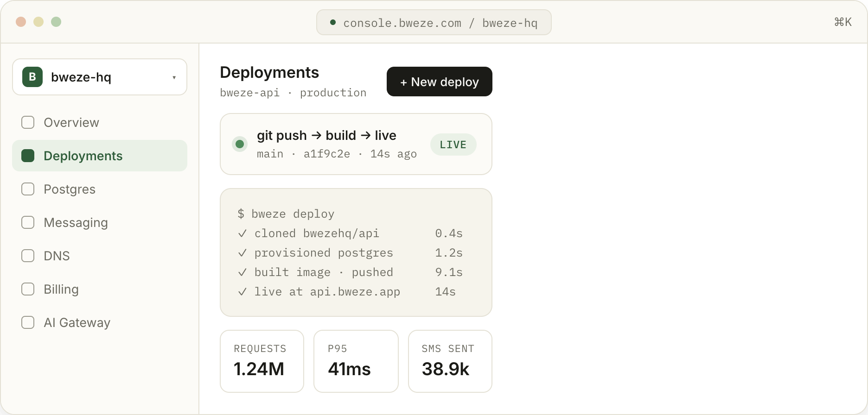Click the red close window button
Image resolution: width=868 pixels, height=415 pixels.
tap(21, 22)
